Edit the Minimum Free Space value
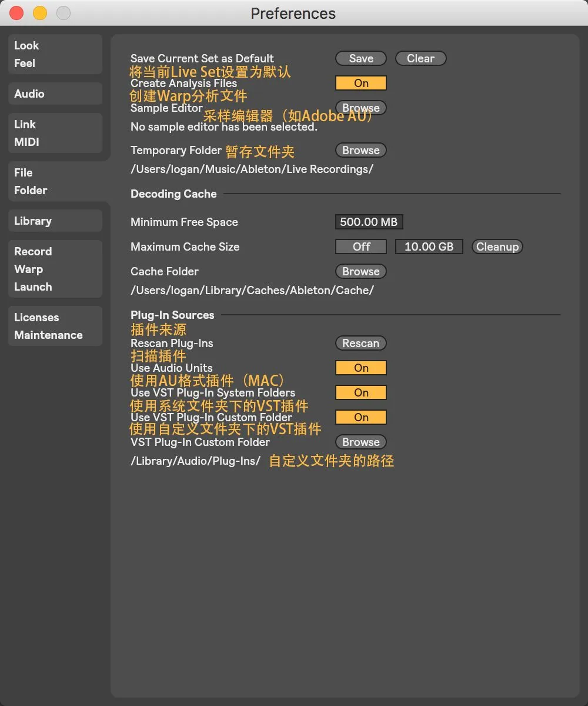The height and width of the screenshot is (706, 588). tap(369, 222)
